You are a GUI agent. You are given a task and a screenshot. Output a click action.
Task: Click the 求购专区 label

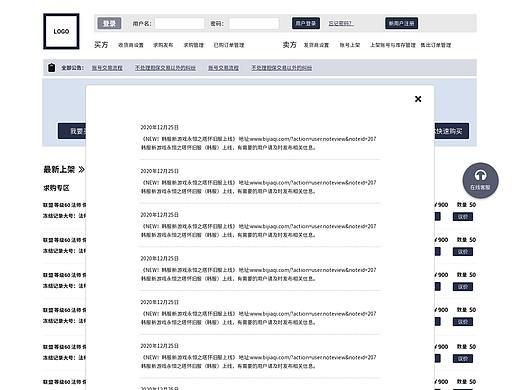tap(56, 188)
